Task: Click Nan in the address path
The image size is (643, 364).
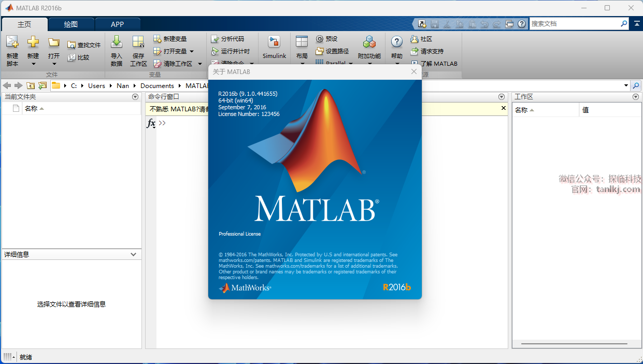Action: [x=123, y=86]
